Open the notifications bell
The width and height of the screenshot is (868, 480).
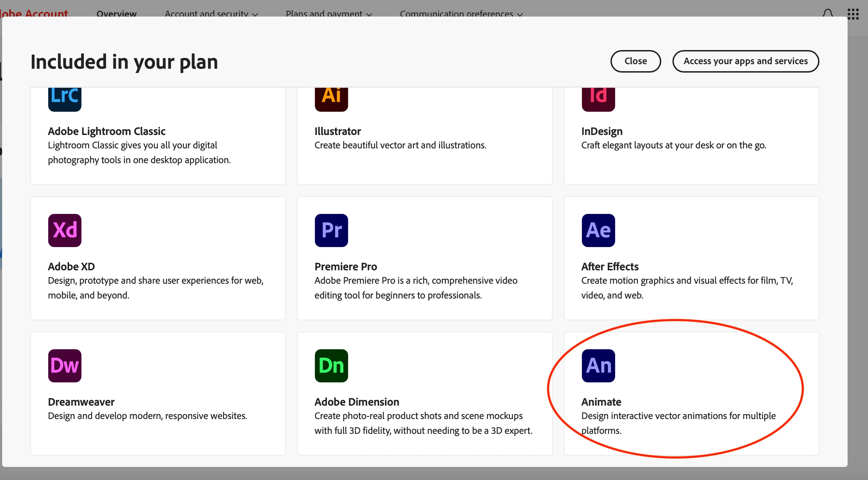[x=828, y=13]
